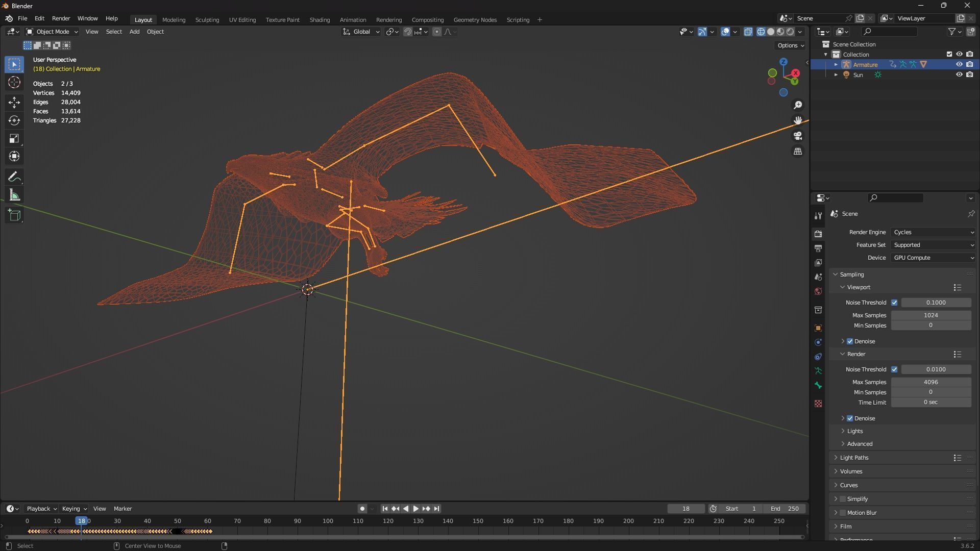Select the Measure tool
Screen dimensions: 980x551
[14, 195]
